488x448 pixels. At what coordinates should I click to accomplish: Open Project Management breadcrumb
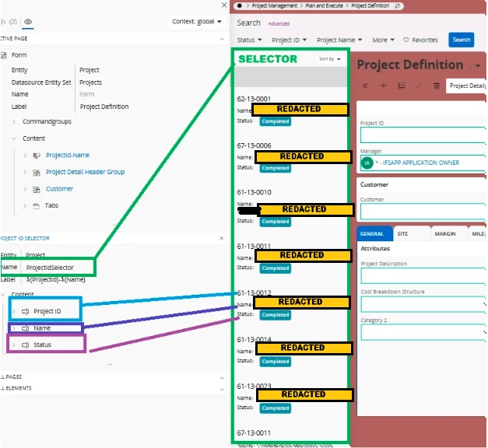(275, 5)
